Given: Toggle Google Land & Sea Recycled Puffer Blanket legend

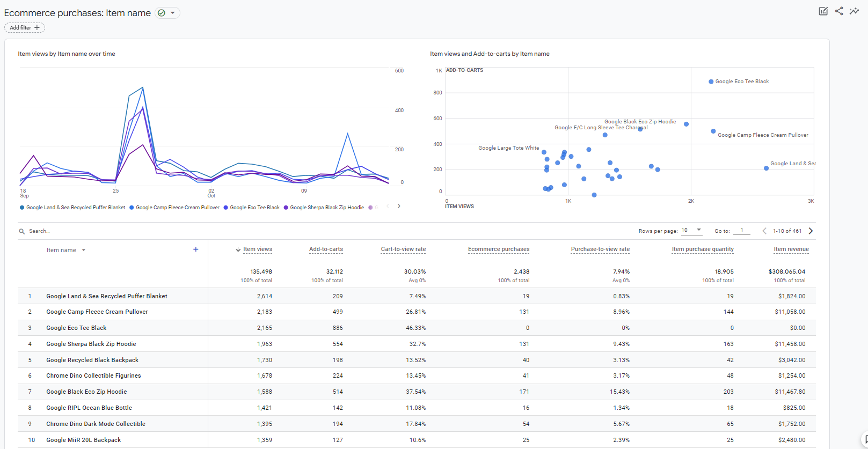Looking at the screenshot, I should point(72,208).
